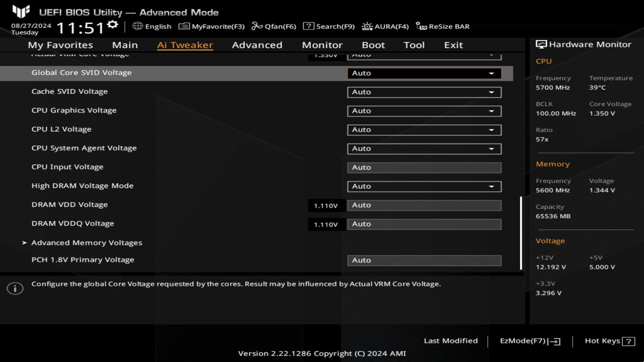Open AURA(F4) lighting settings
The width and height of the screenshot is (644, 362).
click(x=385, y=26)
